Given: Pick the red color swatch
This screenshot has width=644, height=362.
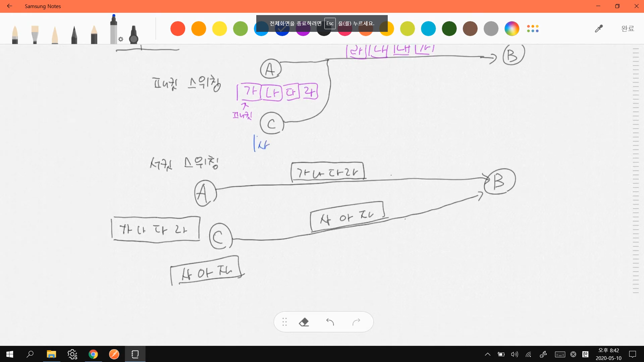Looking at the screenshot, I should [x=178, y=28].
